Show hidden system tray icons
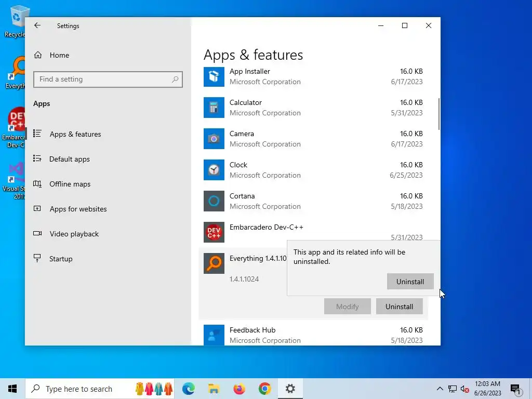 click(x=440, y=389)
